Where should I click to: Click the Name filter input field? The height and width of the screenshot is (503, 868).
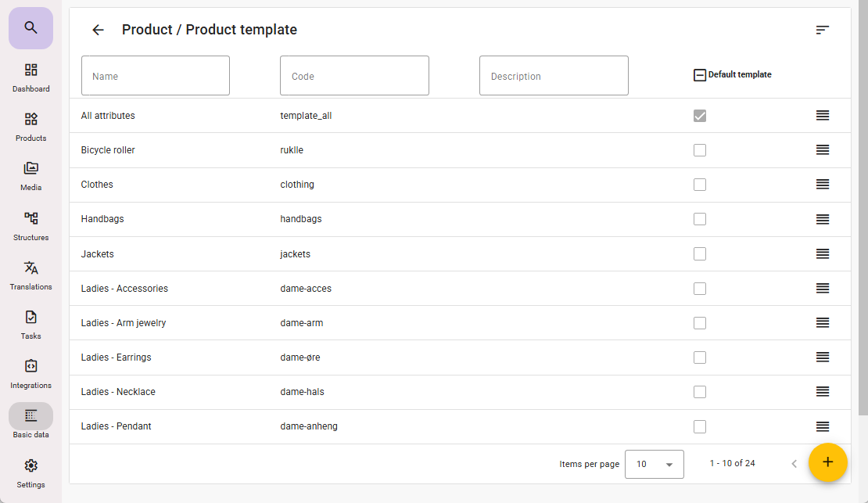pyautogui.click(x=156, y=76)
